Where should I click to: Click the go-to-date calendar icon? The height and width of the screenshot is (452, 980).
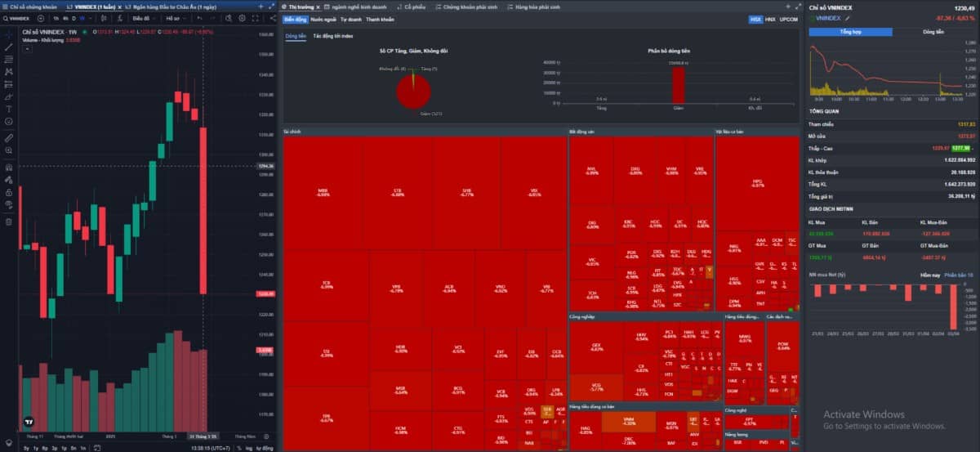tap(97, 448)
